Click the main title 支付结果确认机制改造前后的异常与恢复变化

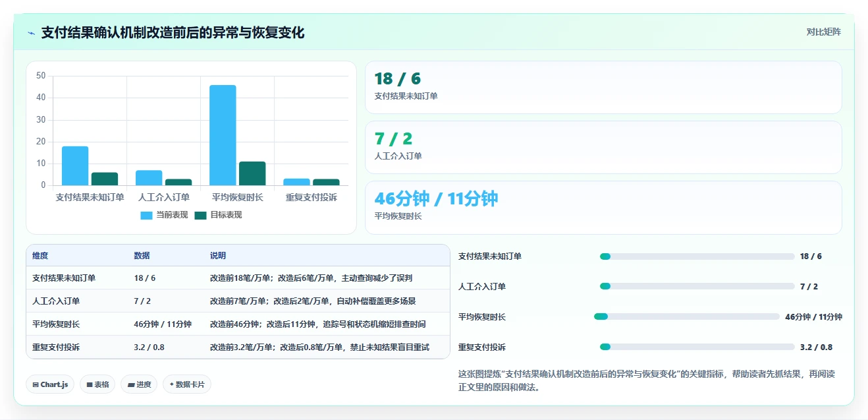173,33
